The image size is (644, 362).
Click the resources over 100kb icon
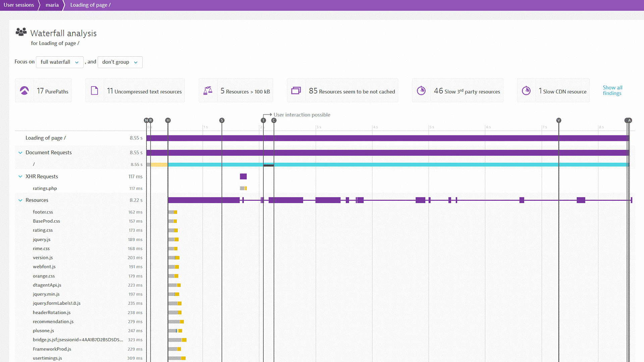click(x=208, y=90)
